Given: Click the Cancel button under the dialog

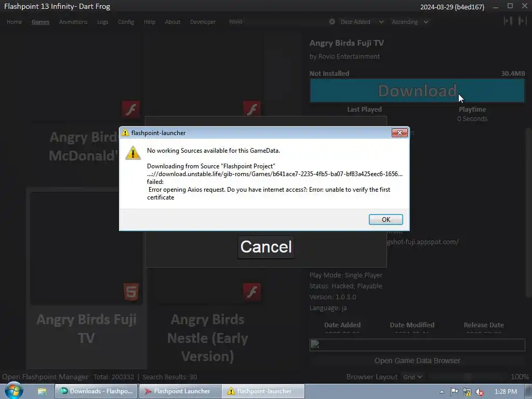Looking at the screenshot, I should click(266, 247).
